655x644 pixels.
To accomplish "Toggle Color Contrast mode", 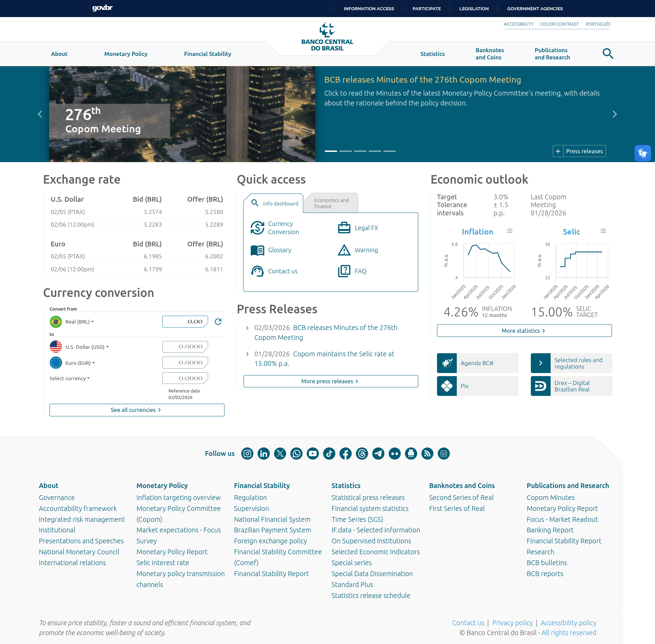I will pos(559,24).
